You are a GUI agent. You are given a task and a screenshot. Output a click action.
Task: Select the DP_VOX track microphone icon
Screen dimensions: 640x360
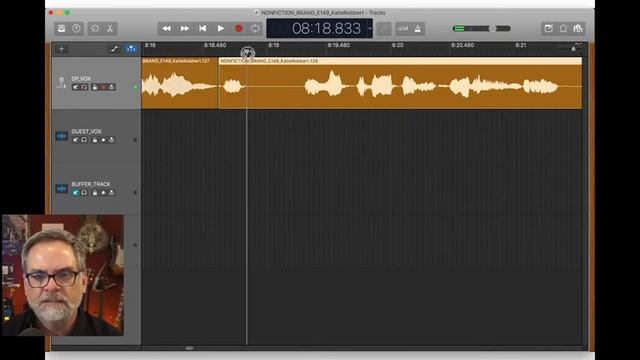click(61, 83)
